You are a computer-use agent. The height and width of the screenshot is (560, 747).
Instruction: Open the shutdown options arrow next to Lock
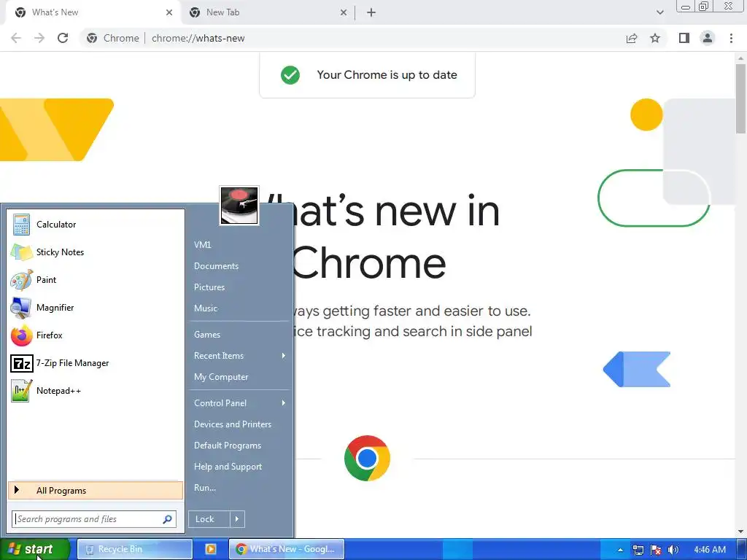[237, 519]
